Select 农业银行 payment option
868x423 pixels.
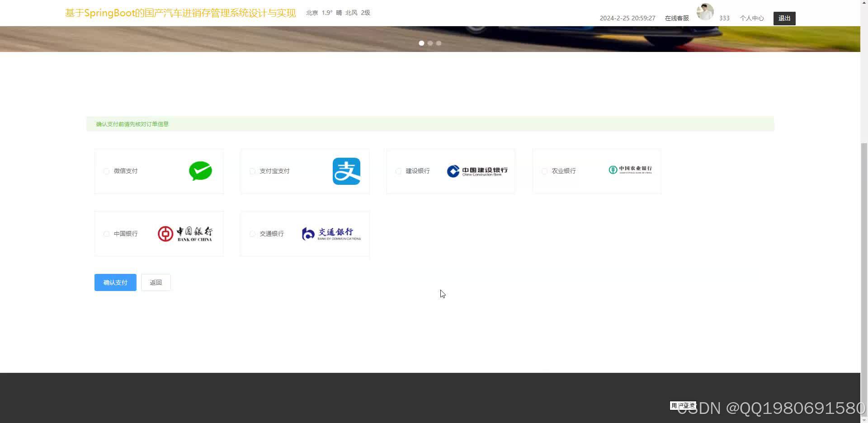[544, 171]
